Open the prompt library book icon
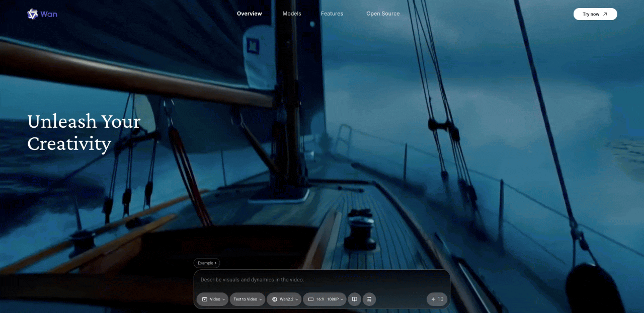 coord(354,299)
